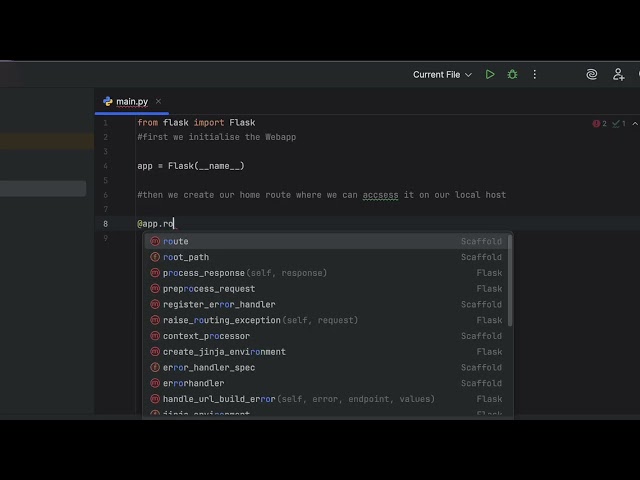Select the context_processor suggestion
The image size is (640, 480).
point(327,336)
